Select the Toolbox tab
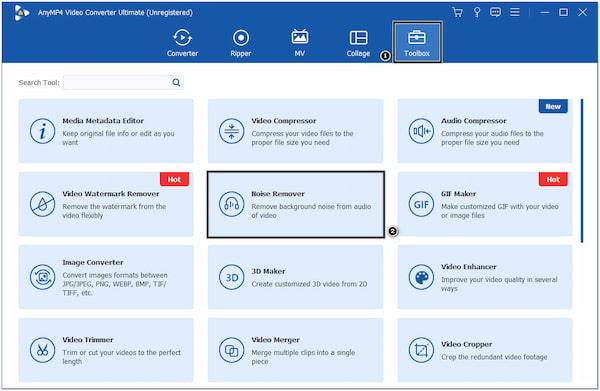 417,42
